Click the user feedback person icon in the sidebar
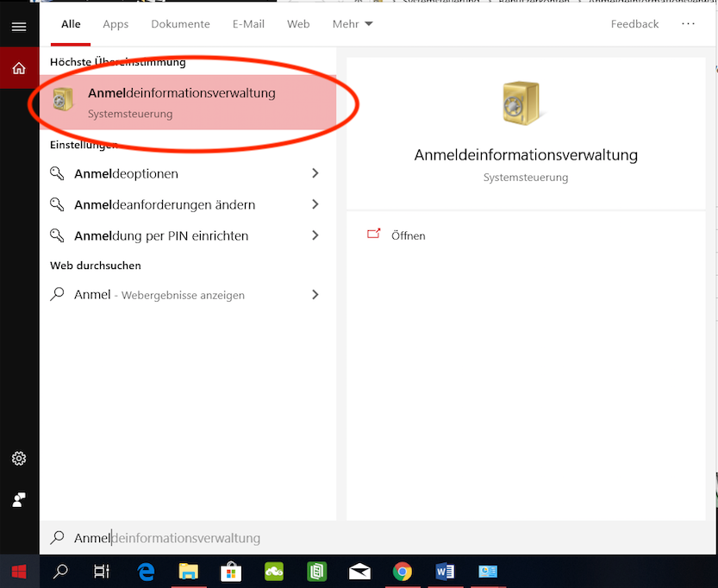718x588 pixels. click(19, 499)
